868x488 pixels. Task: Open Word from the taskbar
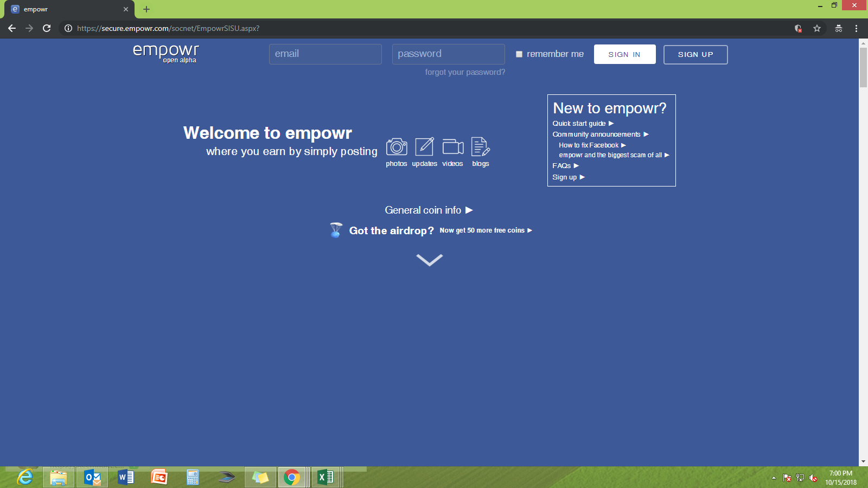pyautogui.click(x=126, y=477)
